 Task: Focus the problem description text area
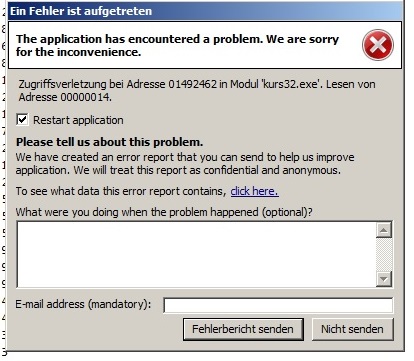(x=196, y=254)
